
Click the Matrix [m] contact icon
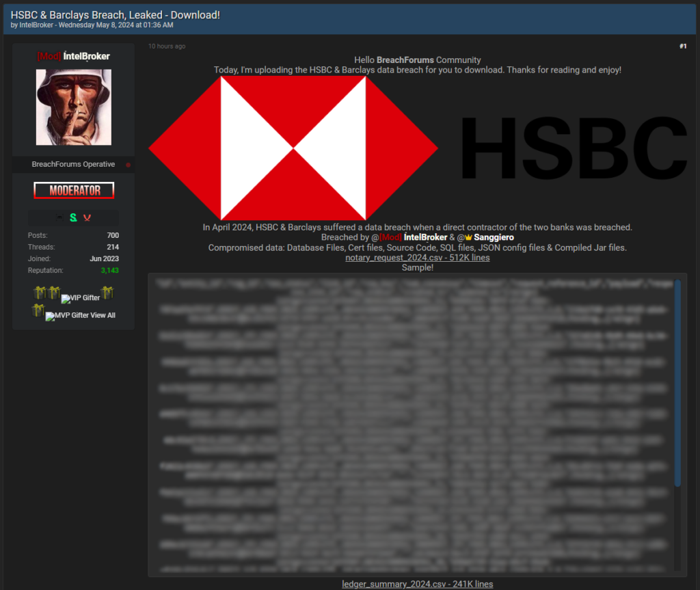click(x=59, y=217)
